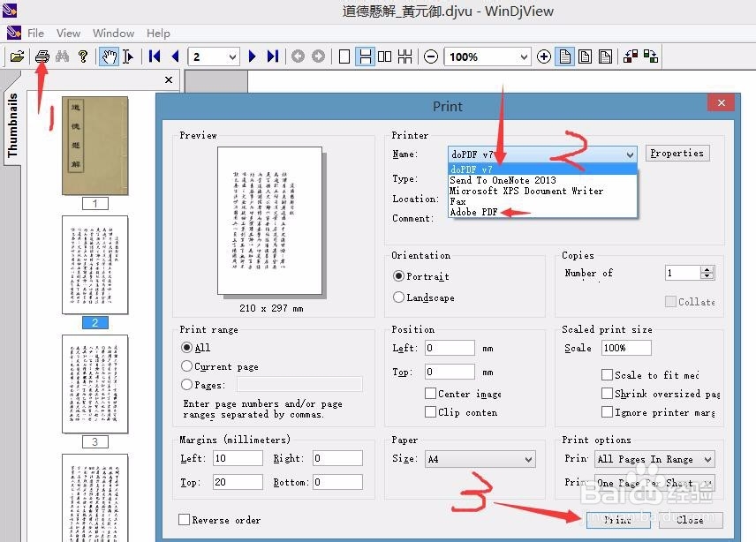Viewport: 756px width, 542px height.
Task: Click the Position Left input field
Action: [x=450, y=348]
